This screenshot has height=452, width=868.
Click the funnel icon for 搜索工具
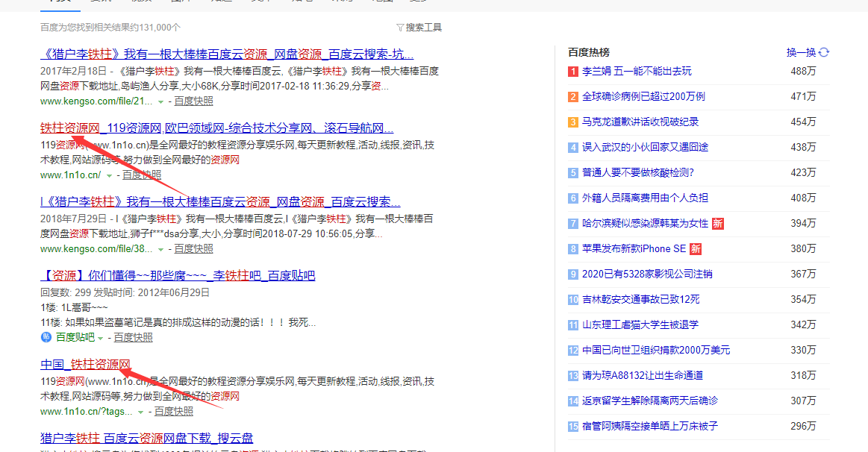[x=400, y=28]
